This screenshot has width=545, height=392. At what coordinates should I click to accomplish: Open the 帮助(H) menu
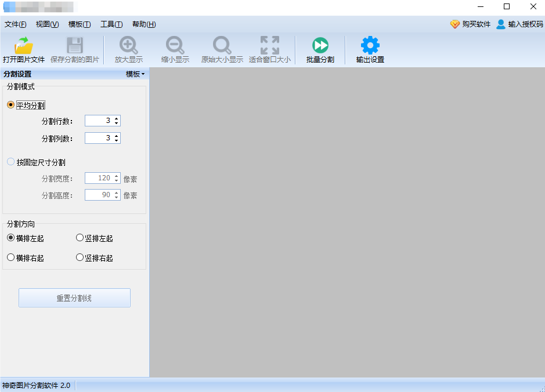coord(144,24)
